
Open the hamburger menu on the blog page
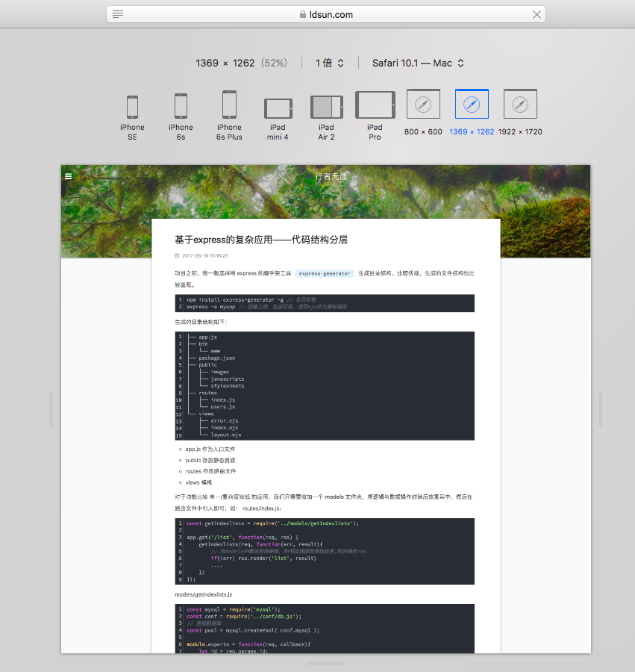pyautogui.click(x=68, y=176)
